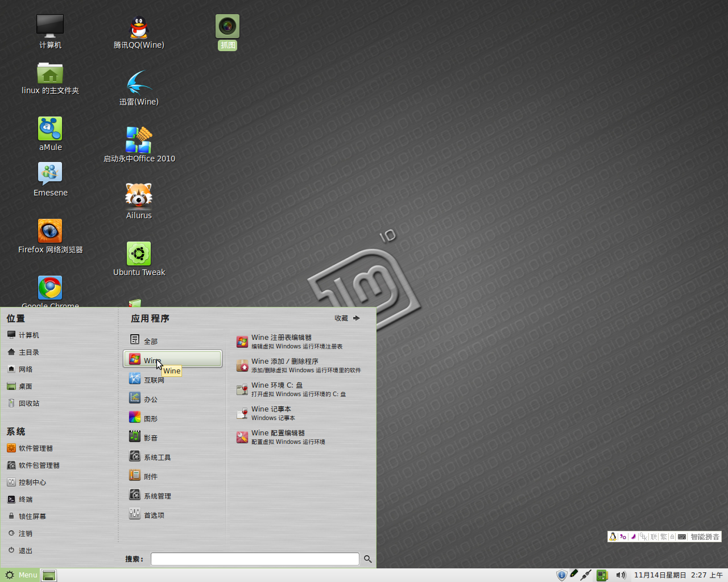The width and height of the screenshot is (728, 582).
Task: Open the 办公 office category
Action: click(x=172, y=398)
